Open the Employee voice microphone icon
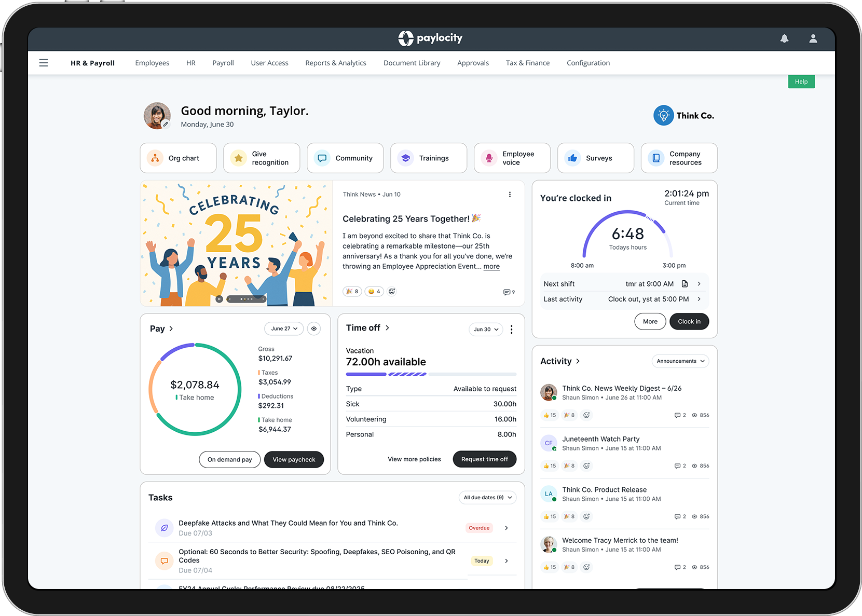This screenshot has height=616, width=862. 488,158
